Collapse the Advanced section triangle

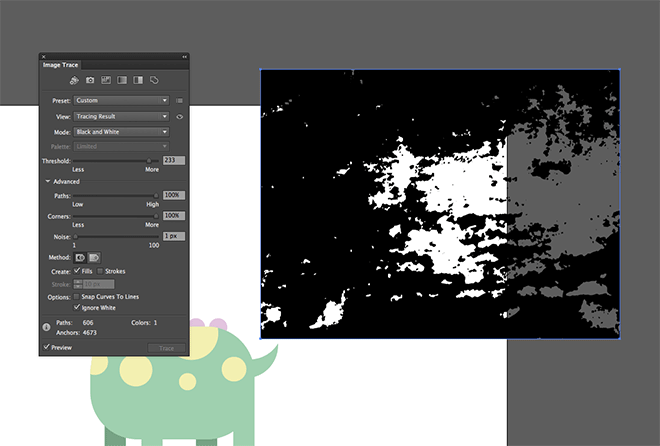[48, 181]
